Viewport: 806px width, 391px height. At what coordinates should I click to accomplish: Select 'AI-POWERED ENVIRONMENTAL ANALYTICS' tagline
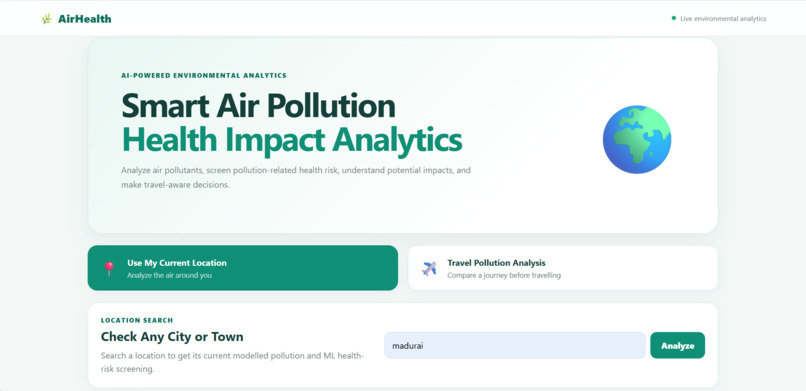pos(204,76)
